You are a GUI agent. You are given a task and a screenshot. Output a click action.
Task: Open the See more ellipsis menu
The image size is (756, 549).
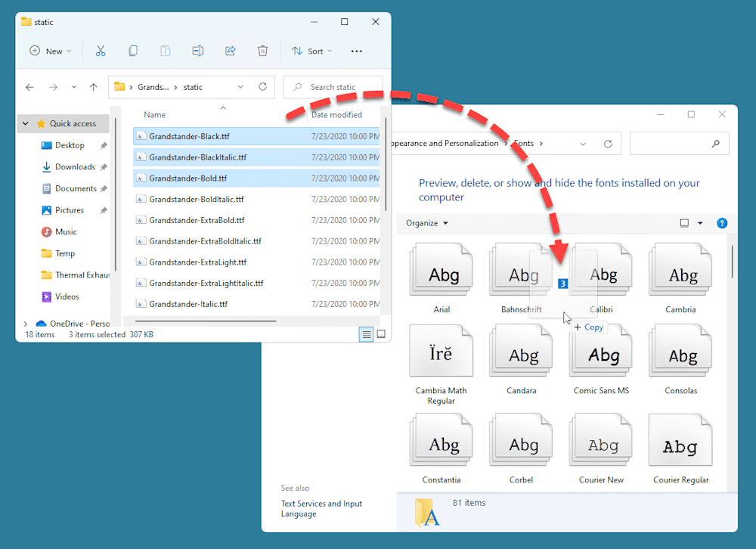coord(358,51)
